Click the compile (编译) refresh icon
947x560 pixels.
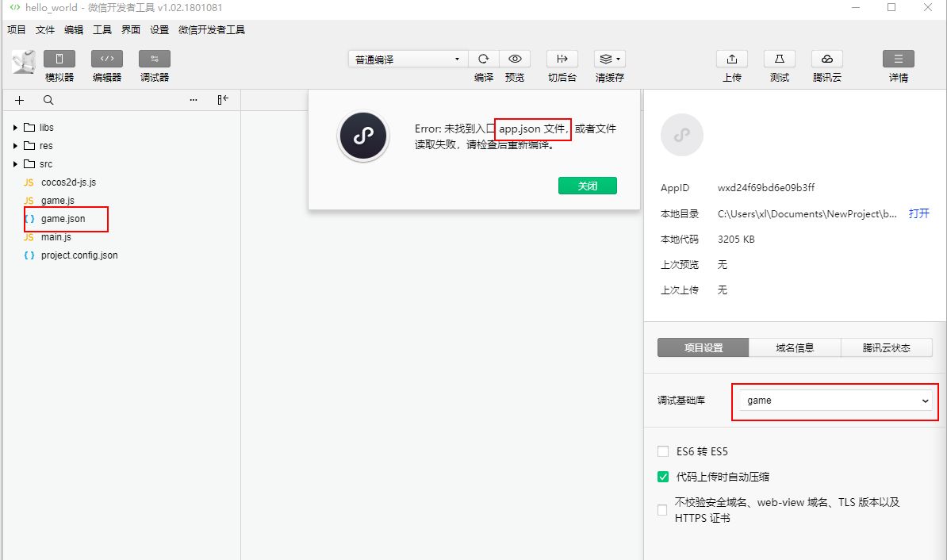(x=483, y=59)
